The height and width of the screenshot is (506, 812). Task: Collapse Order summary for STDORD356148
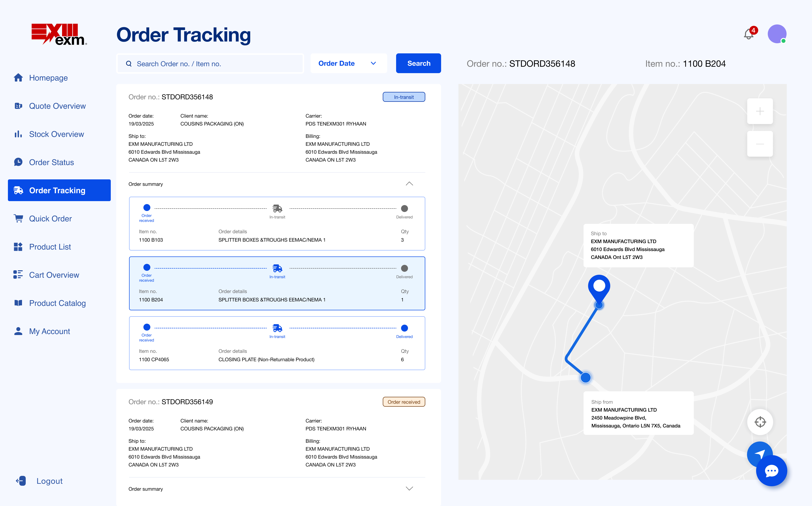(409, 184)
